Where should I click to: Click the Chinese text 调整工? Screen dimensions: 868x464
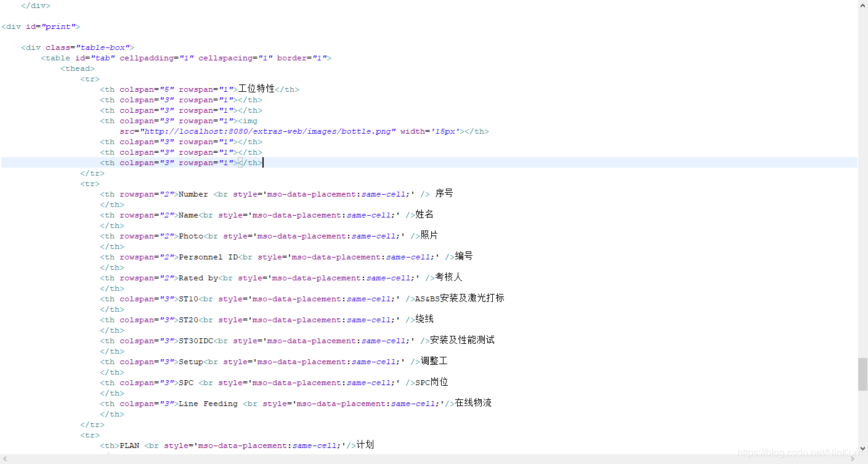434,361
